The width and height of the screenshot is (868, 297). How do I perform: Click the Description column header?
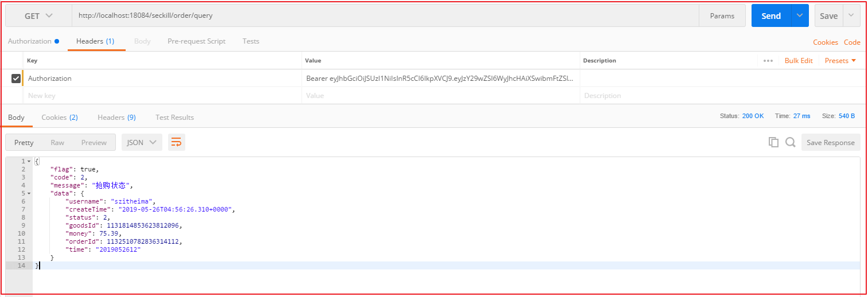pyautogui.click(x=600, y=61)
